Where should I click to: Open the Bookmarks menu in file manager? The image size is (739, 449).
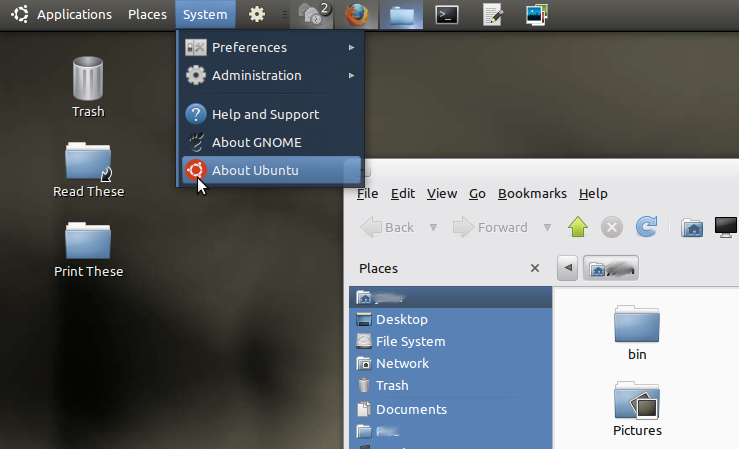click(x=533, y=194)
